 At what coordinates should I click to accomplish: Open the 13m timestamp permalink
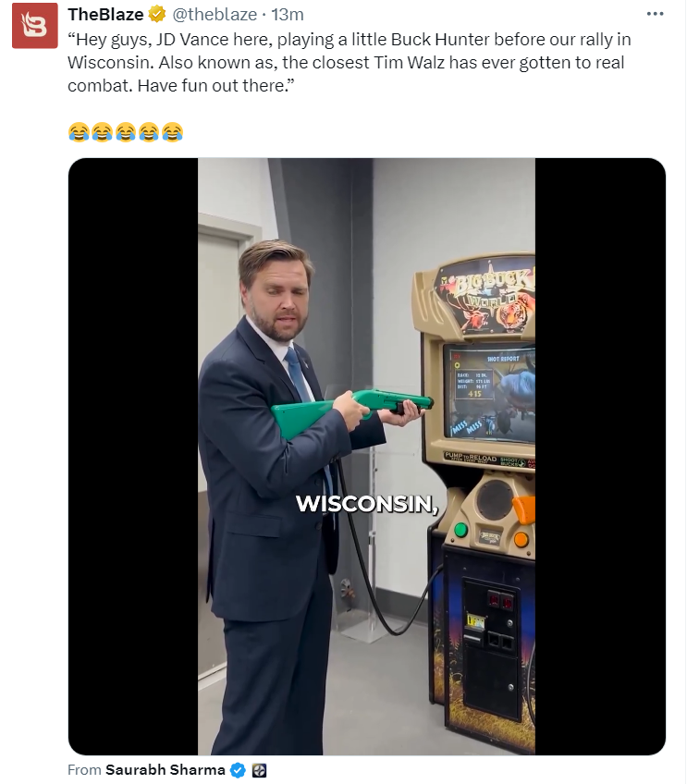[x=288, y=15]
